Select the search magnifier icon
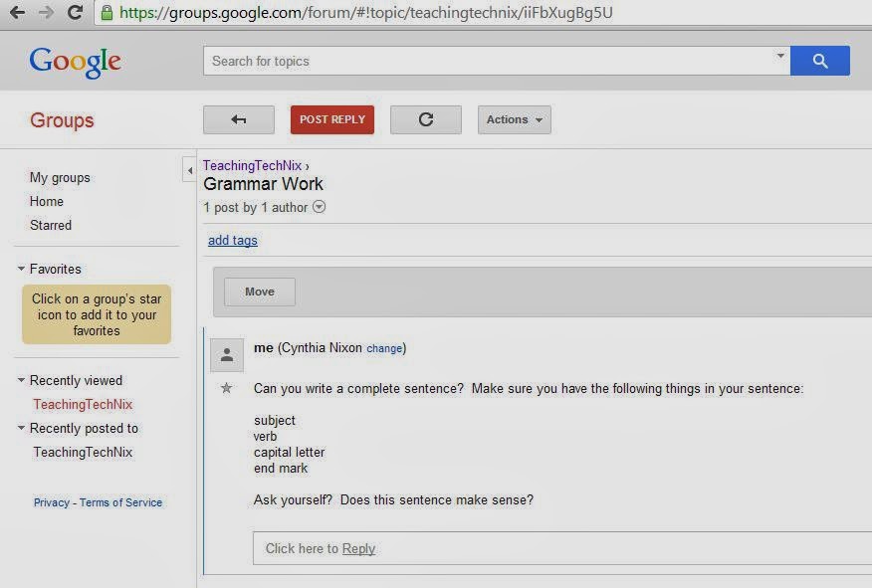Image resolution: width=872 pixels, height=588 pixels. point(819,61)
